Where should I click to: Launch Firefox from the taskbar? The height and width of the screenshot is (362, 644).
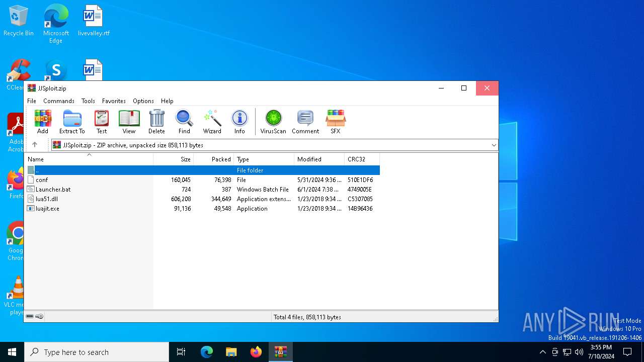click(256, 352)
